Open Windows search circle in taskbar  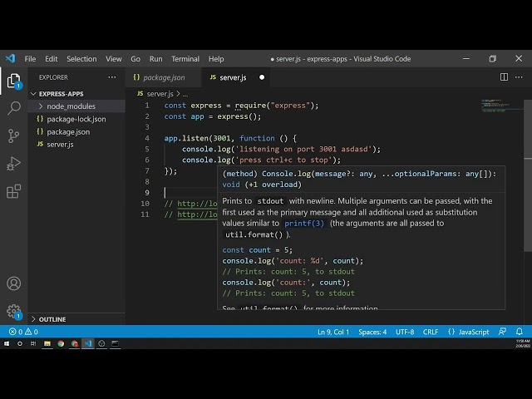click(20, 343)
